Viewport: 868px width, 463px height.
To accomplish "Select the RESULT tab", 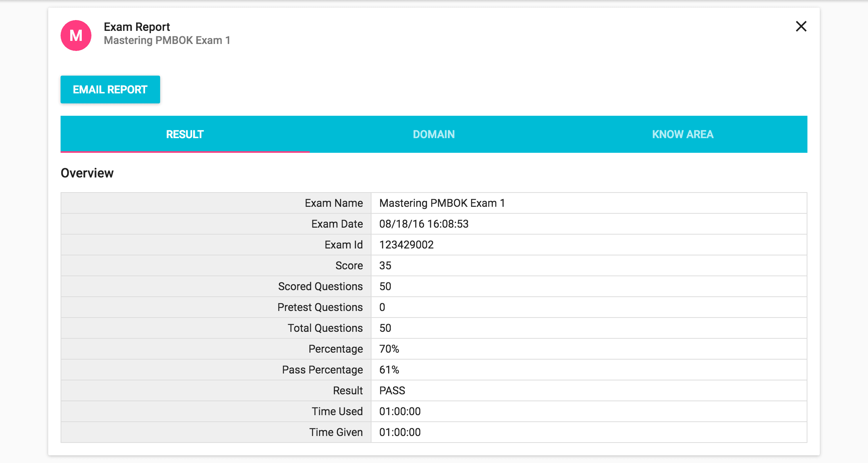I will 186,134.
